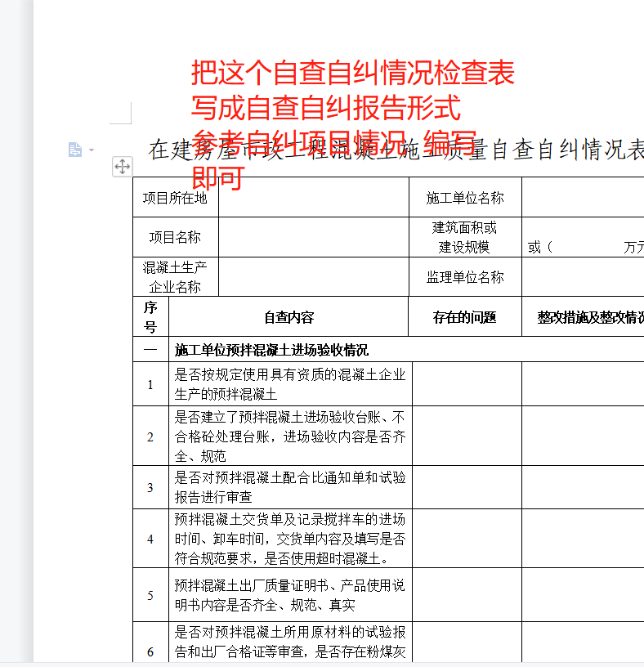Click the '序号' header cell
The width and height of the screenshot is (644, 667).
(x=150, y=316)
